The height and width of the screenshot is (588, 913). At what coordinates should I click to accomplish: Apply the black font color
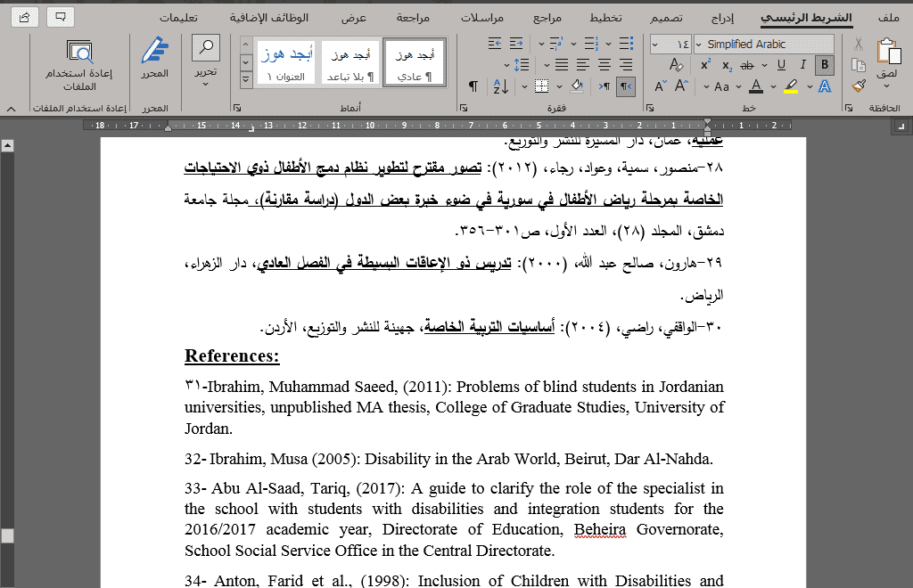coord(756,86)
